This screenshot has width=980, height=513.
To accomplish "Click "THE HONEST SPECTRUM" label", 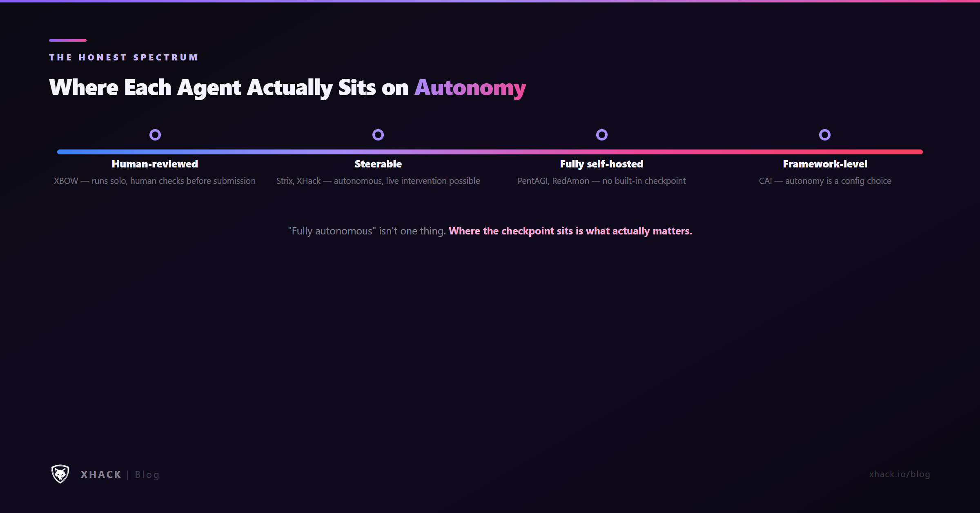I will coord(123,58).
